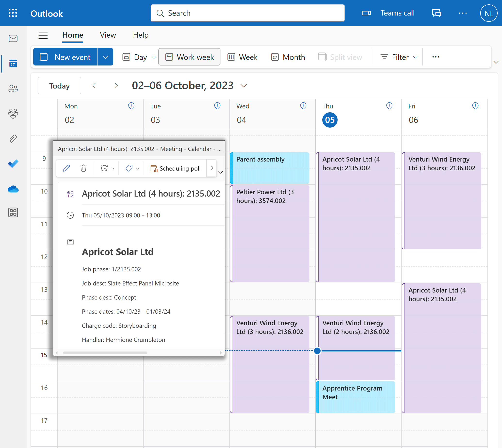Open Friday Venturi Wind Energy (3 hours) event
This screenshot has height=448, width=502.
[442, 201]
